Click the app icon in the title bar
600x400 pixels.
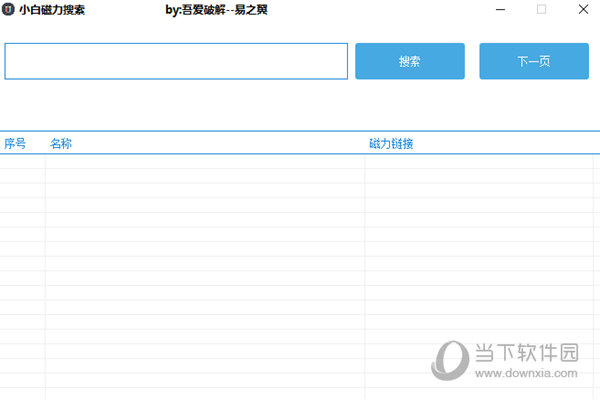coord(9,10)
